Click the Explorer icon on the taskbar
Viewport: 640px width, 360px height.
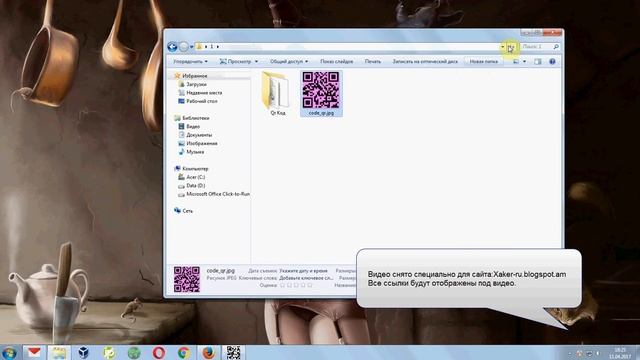pos(59,353)
